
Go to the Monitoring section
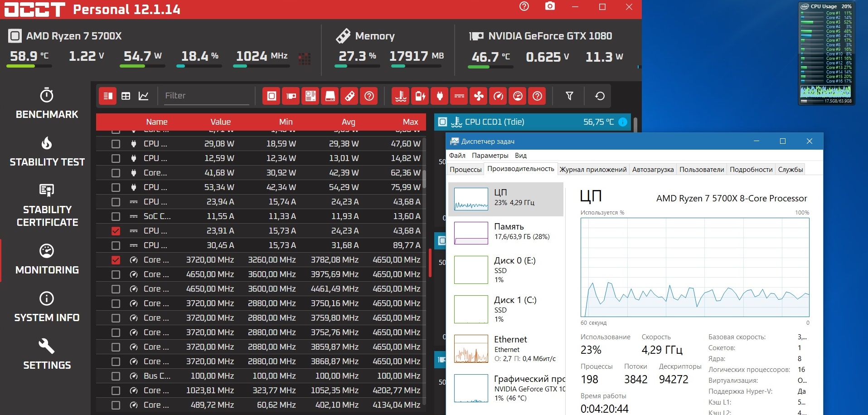[x=47, y=259]
